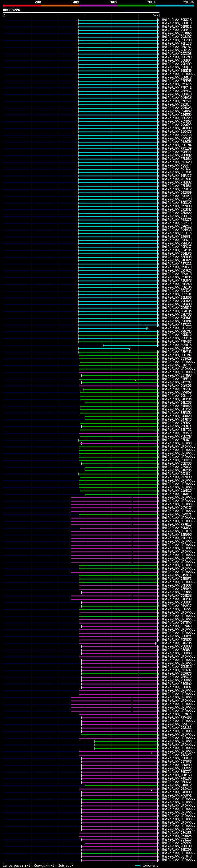Screen dimensions: 197x868
Task: Click the green alignment line for UniRef100_B4K8L2
Action: pyautogui.click(x=122, y=785)
